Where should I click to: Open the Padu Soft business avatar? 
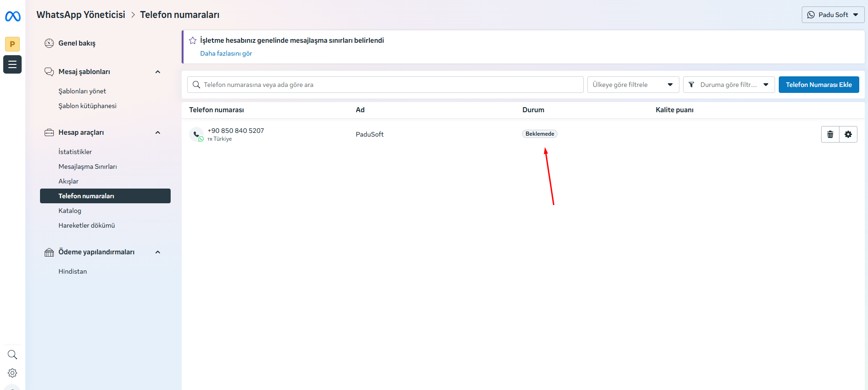12,44
